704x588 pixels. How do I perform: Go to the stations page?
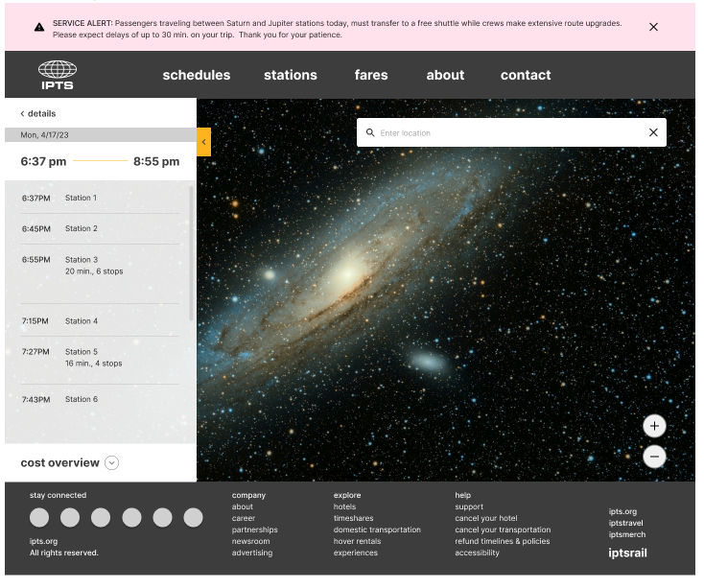[x=293, y=76]
